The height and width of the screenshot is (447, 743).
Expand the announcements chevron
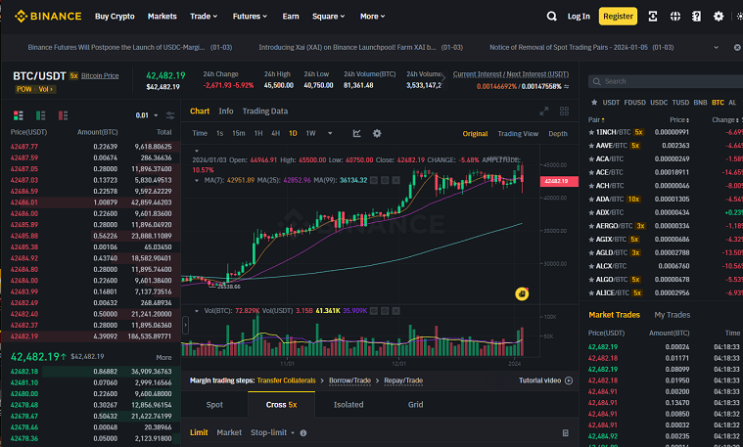[716, 47]
